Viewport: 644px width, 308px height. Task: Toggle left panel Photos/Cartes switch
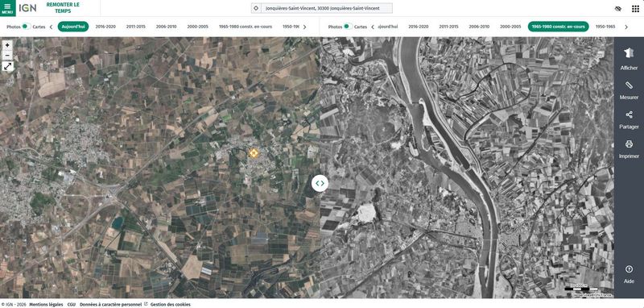(27, 27)
